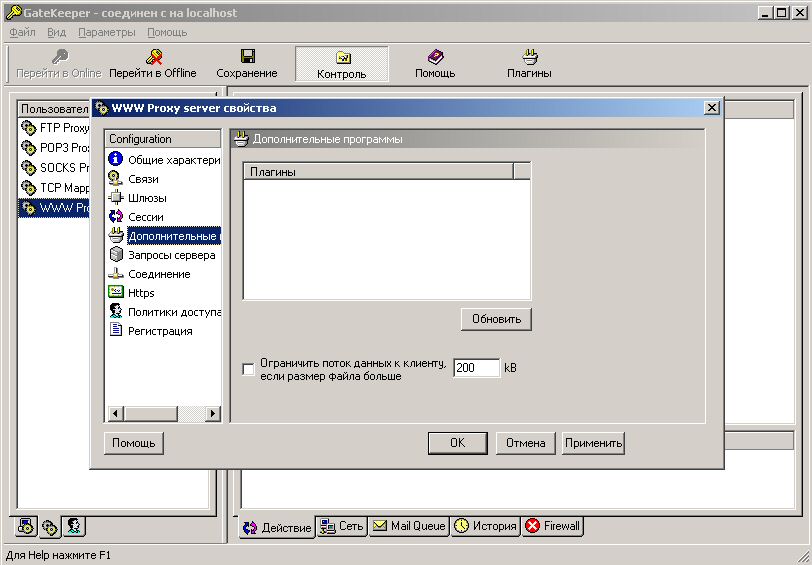Viewport: 812px width, 565px height.
Task: Select the SOCKS Proxy gear icon
Action: coord(28,168)
